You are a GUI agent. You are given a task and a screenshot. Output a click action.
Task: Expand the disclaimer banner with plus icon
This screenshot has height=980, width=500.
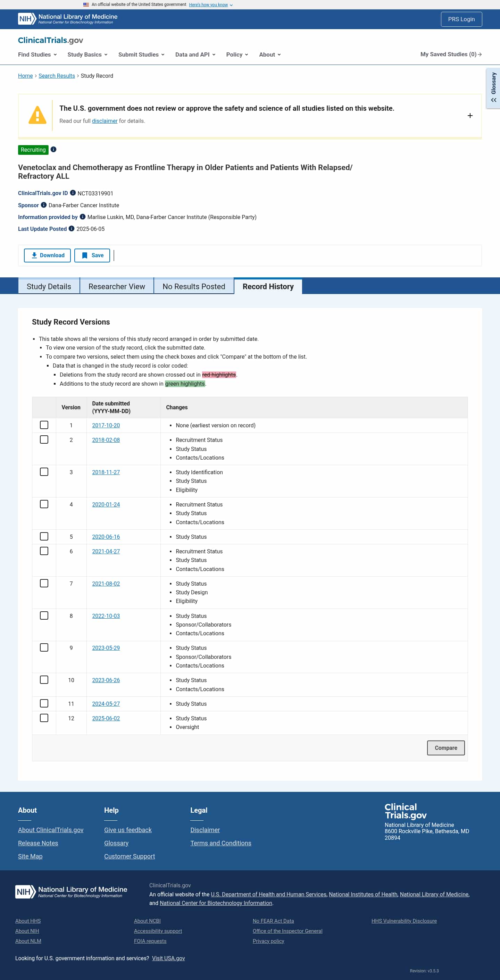point(470,116)
